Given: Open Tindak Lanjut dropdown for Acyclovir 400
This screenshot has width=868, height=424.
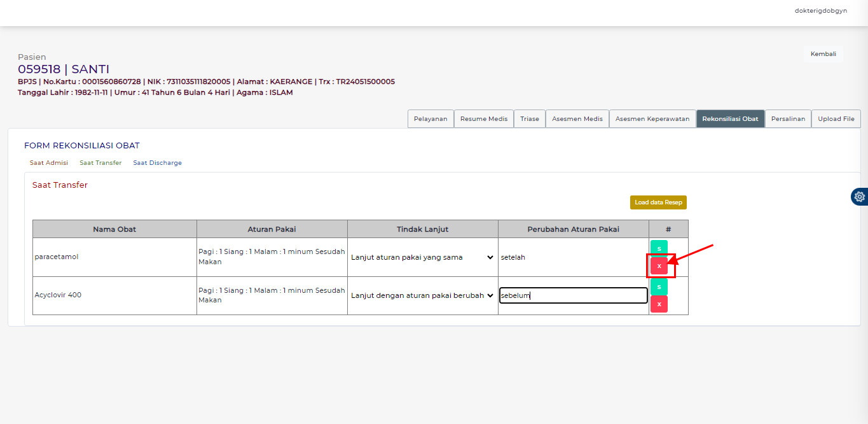Looking at the screenshot, I should (422, 295).
